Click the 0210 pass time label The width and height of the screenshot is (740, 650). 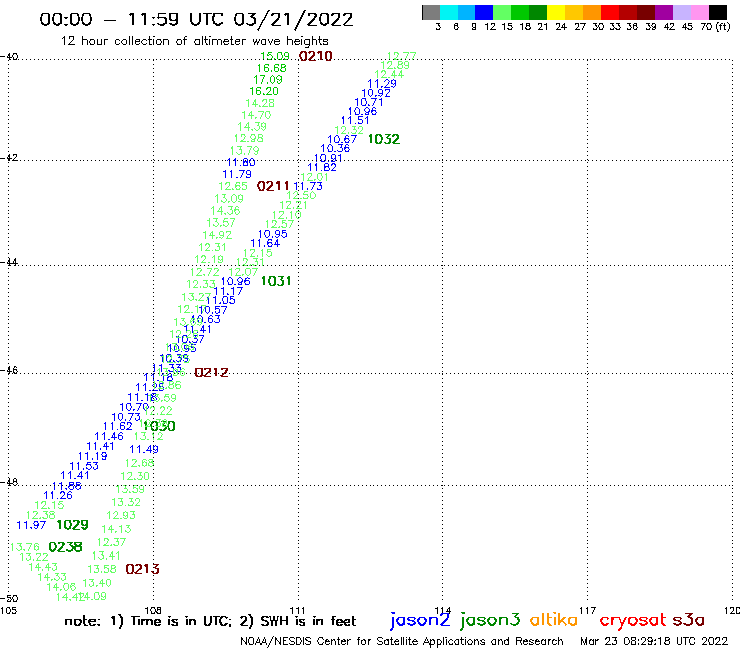(316, 56)
